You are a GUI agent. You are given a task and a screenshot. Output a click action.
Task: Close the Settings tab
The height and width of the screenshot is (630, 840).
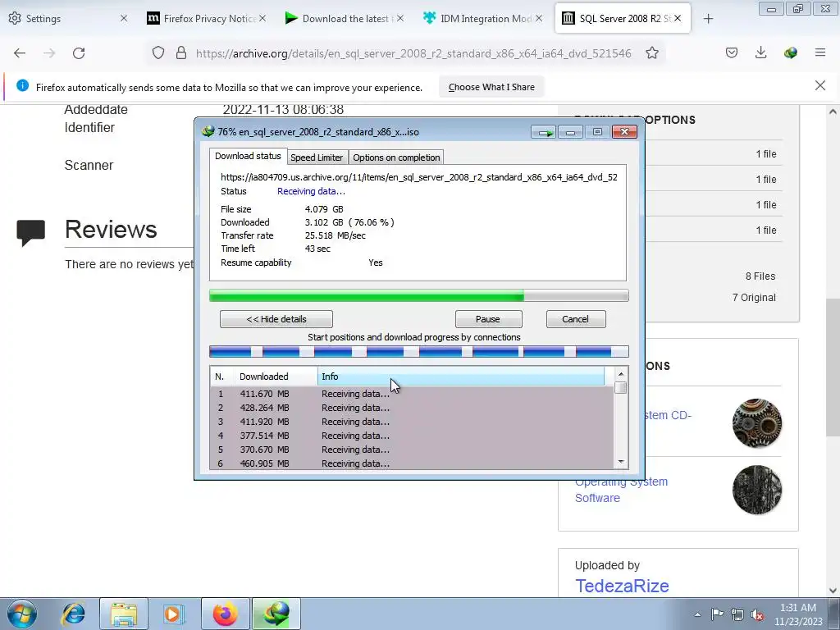[124, 18]
